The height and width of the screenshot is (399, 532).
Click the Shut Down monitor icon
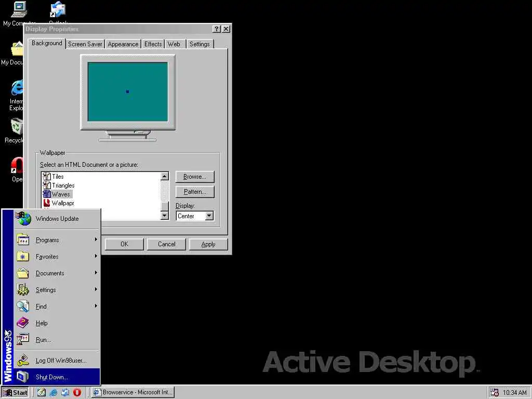point(23,377)
